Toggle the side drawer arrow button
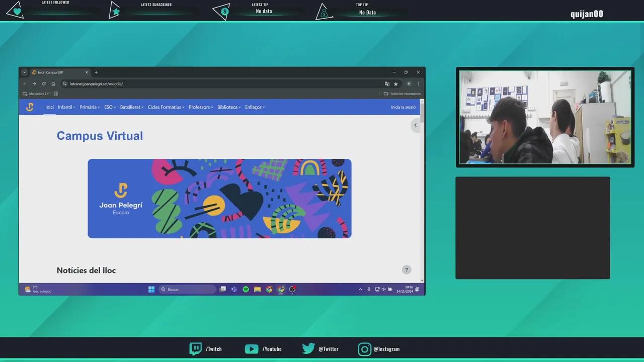The width and height of the screenshot is (644, 362). tap(415, 125)
